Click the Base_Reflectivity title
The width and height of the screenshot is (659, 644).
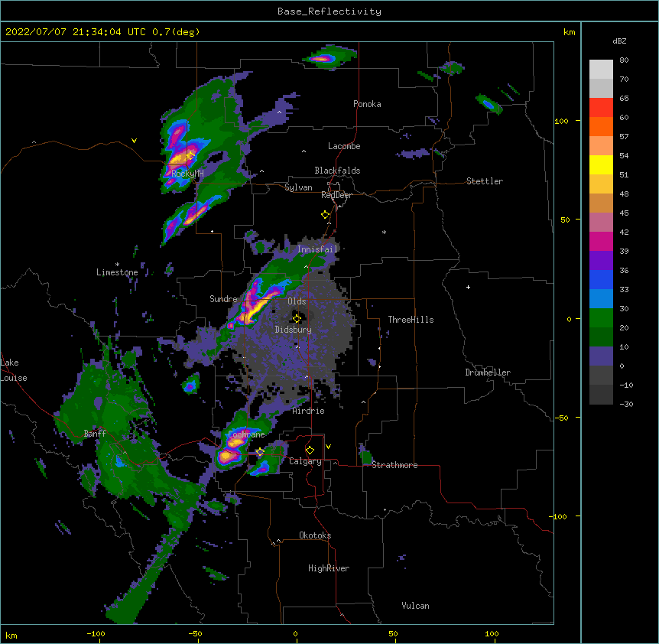tap(329, 11)
